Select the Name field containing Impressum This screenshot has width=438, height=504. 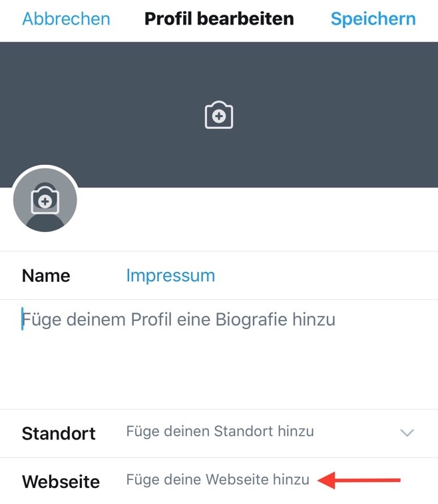click(219, 276)
